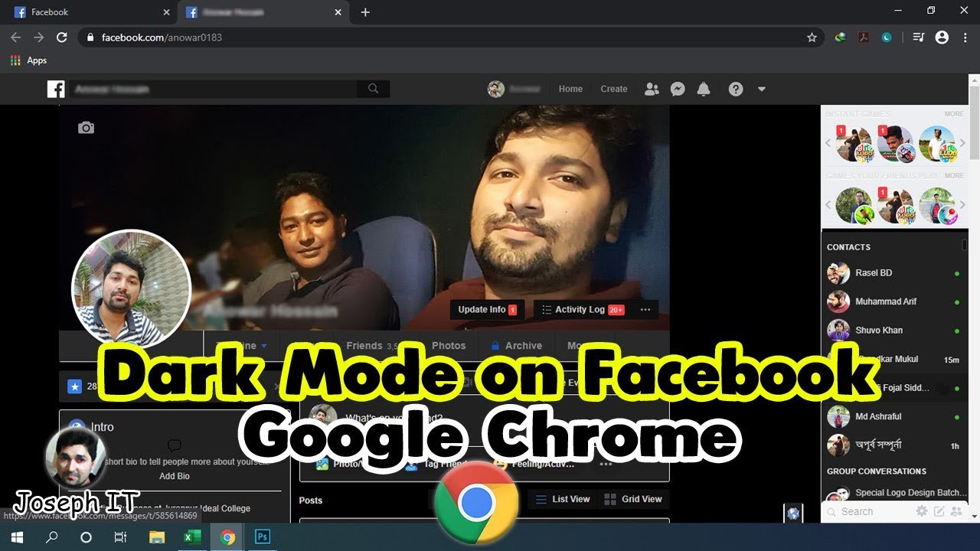This screenshot has height=551, width=980.
Task: Click the facebook.com address bar
Action: click(440, 37)
